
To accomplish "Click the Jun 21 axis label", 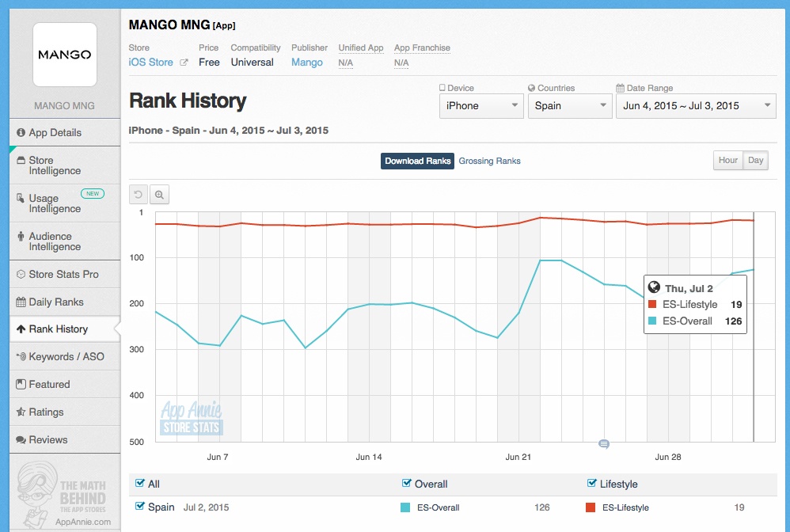I will [x=518, y=457].
